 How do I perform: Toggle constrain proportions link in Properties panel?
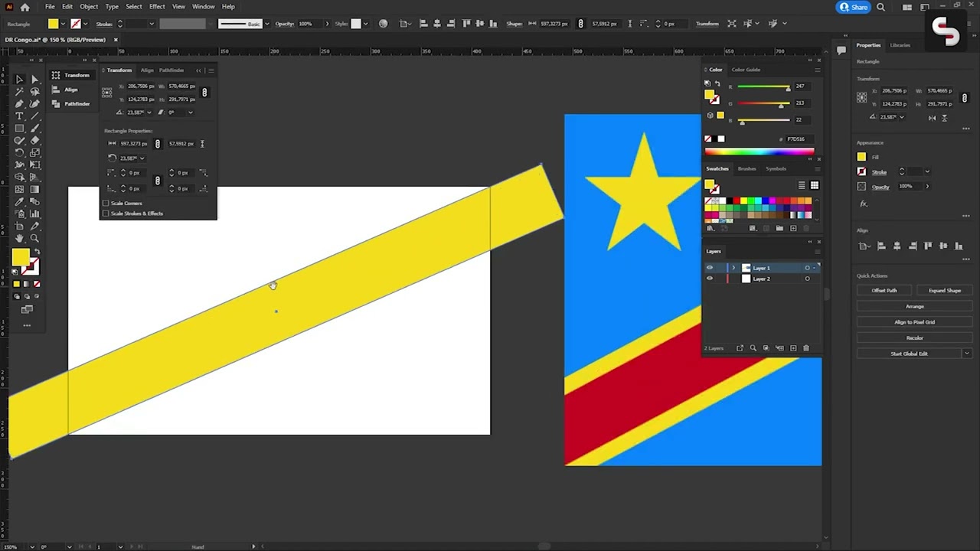(965, 98)
